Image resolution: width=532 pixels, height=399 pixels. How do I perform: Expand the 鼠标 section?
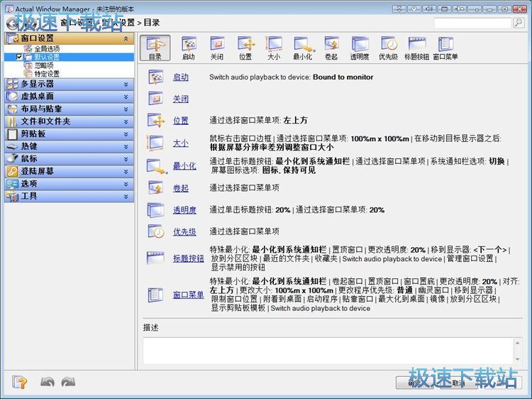point(126,159)
